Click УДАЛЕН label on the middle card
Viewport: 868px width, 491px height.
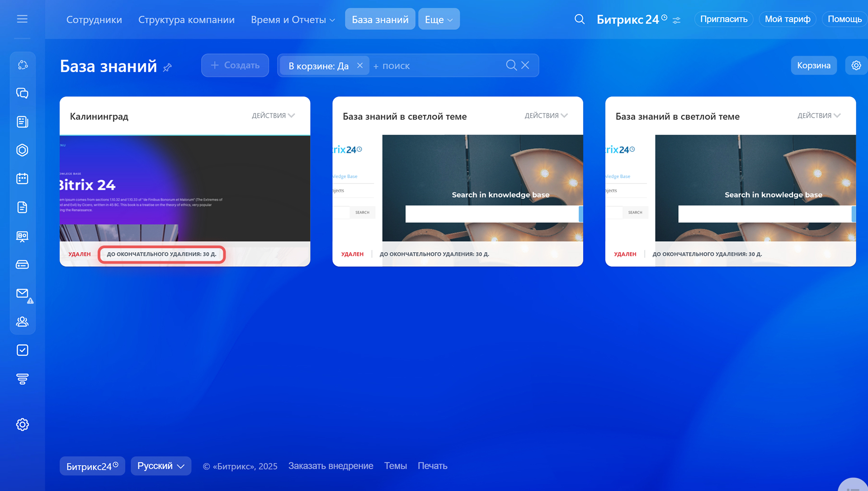[352, 254]
